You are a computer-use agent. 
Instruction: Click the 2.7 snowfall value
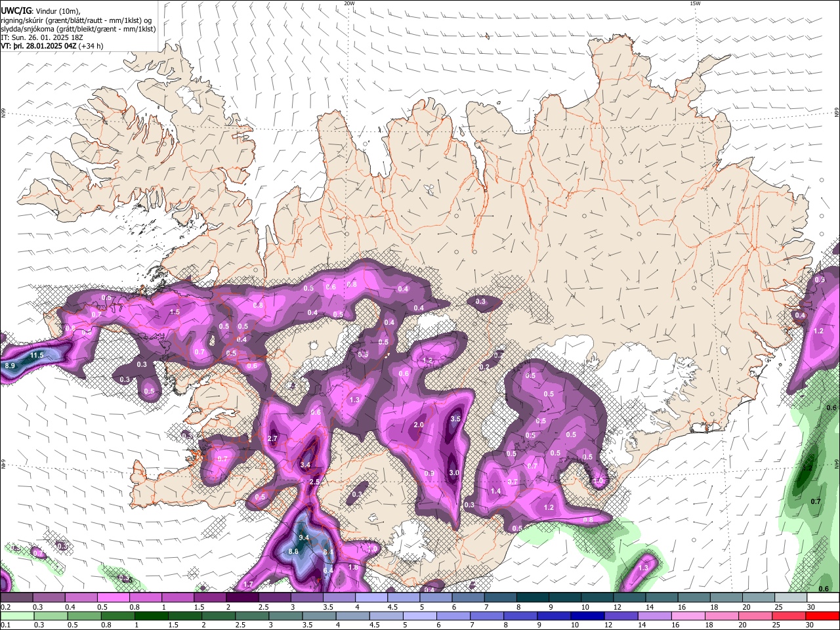(273, 438)
